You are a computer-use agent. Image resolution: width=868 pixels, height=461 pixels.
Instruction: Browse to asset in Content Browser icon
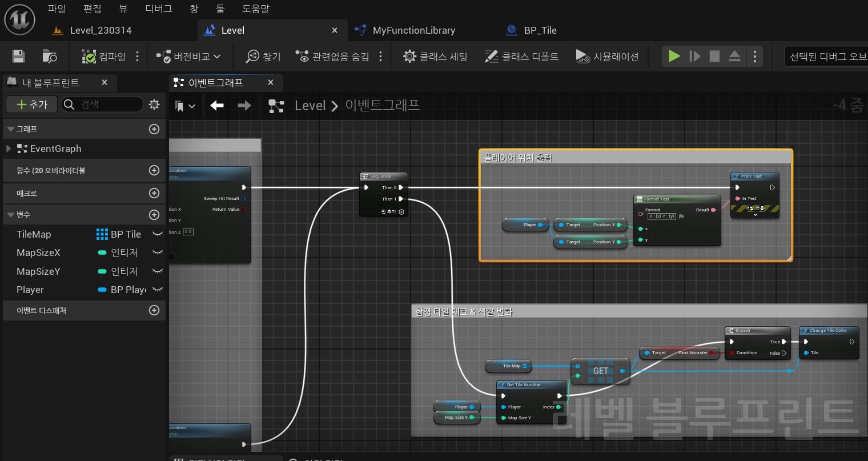pyautogui.click(x=50, y=57)
